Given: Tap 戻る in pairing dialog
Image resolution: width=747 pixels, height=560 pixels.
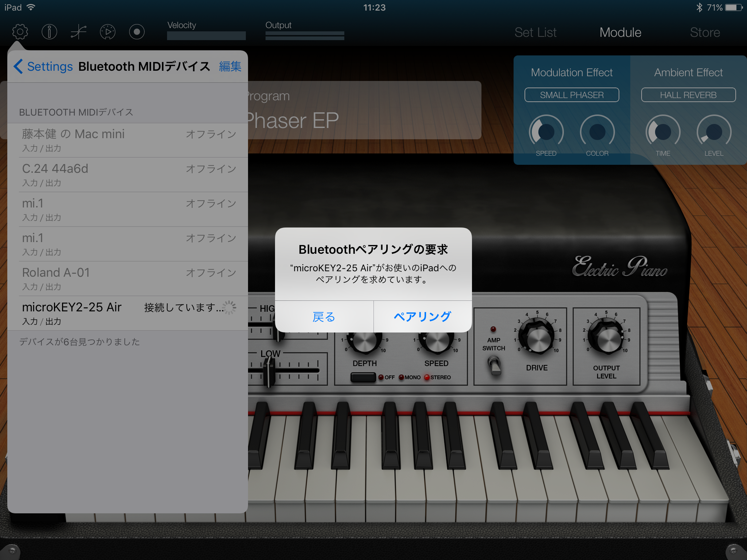Looking at the screenshot, I should pos(324,316).
